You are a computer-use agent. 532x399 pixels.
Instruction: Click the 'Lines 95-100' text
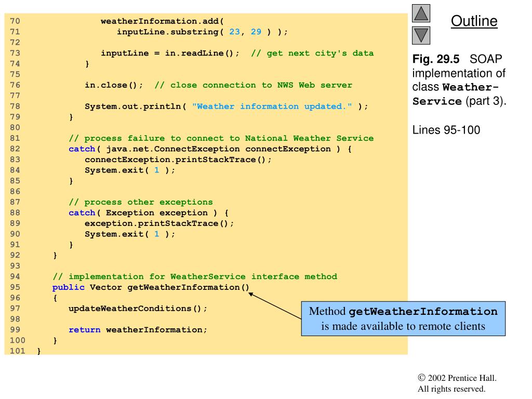tap(446, 130)
